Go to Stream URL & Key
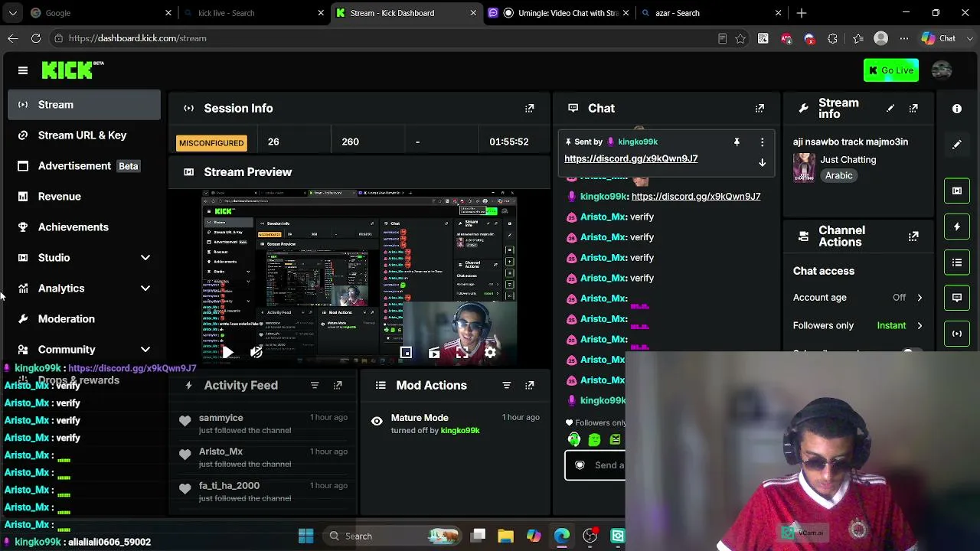The height and width of the screenshot is (551, 980). (x=84, y=135)
